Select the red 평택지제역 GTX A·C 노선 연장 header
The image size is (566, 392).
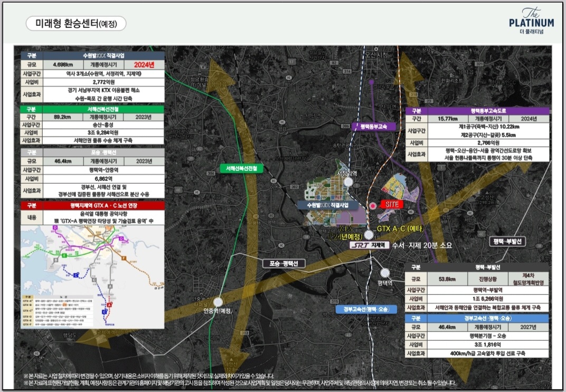[103, 206]
